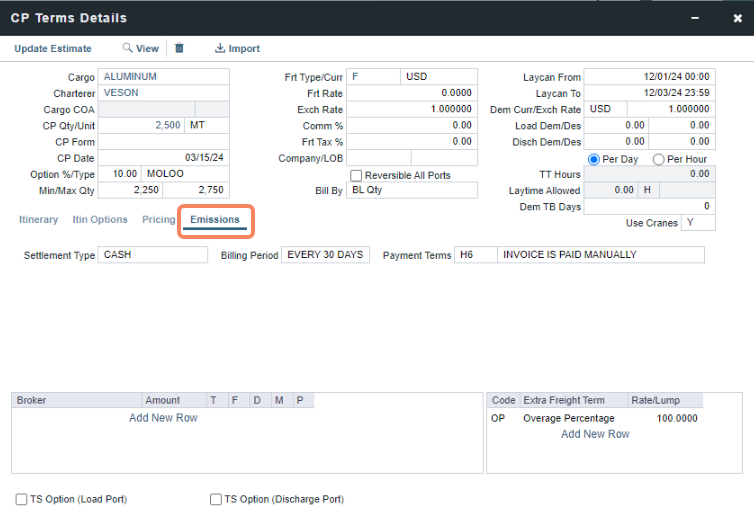Click the Bill By BL Qty field

coord(411,190)
